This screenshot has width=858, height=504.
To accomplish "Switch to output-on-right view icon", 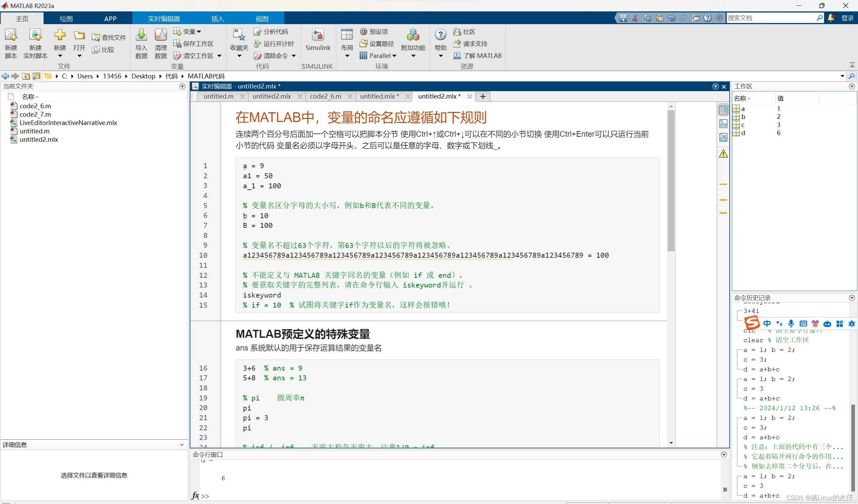I will (724, 110).
